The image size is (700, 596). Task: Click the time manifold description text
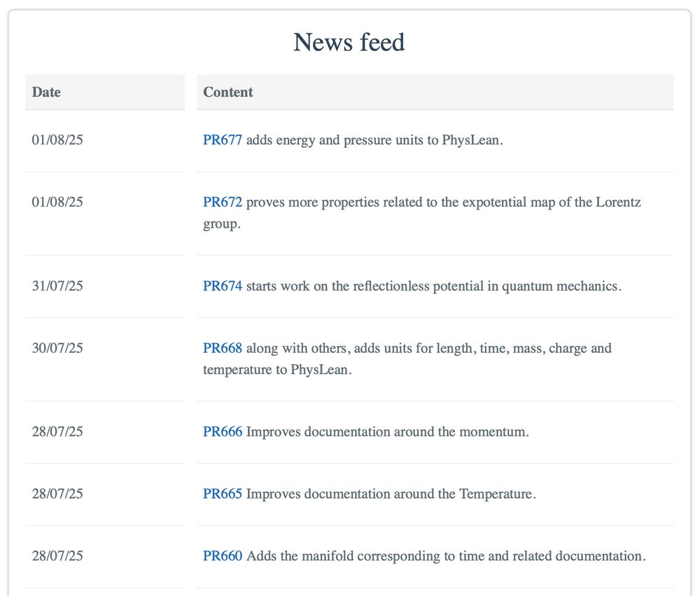click(x=446, y=556)
